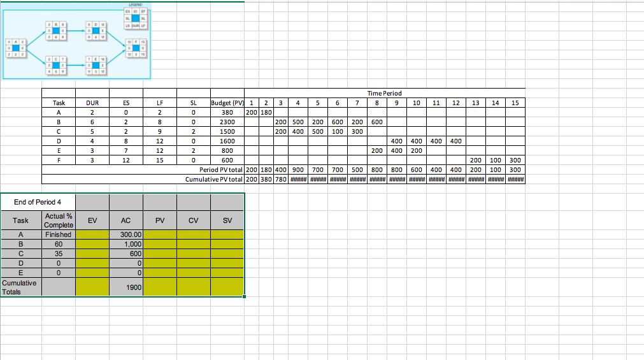Select task C's 35 percent complete cell

59,254
